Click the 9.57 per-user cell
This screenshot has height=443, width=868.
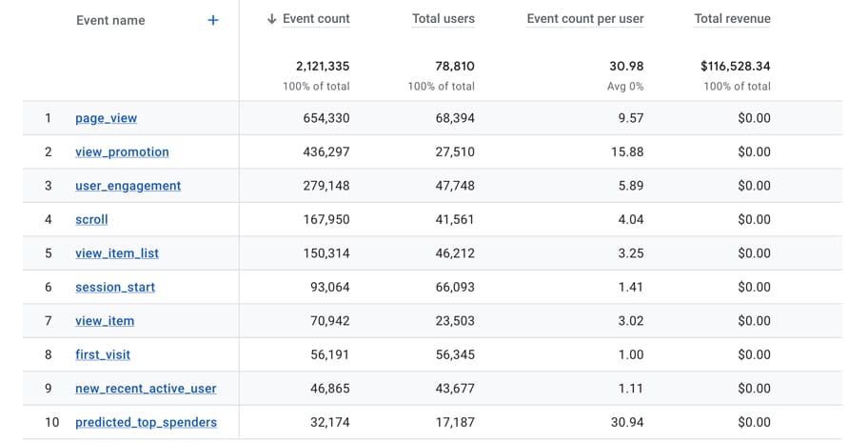[x=631, y=118]
